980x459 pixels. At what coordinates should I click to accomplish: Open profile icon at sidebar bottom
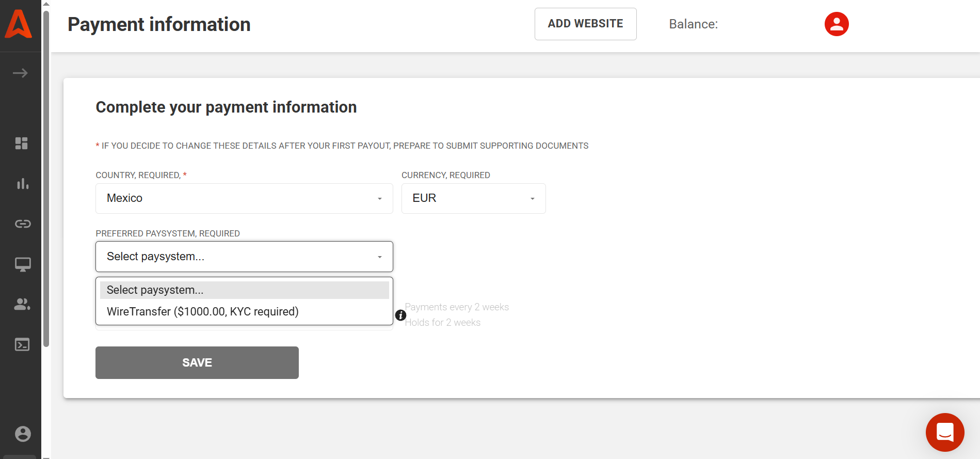[23, 434]
